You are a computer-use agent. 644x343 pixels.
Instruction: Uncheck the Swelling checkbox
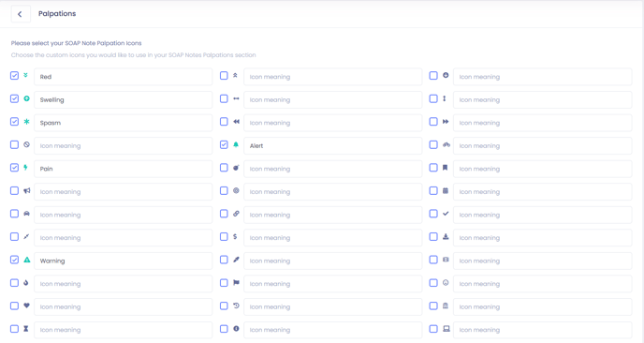(x=14, y=98)
